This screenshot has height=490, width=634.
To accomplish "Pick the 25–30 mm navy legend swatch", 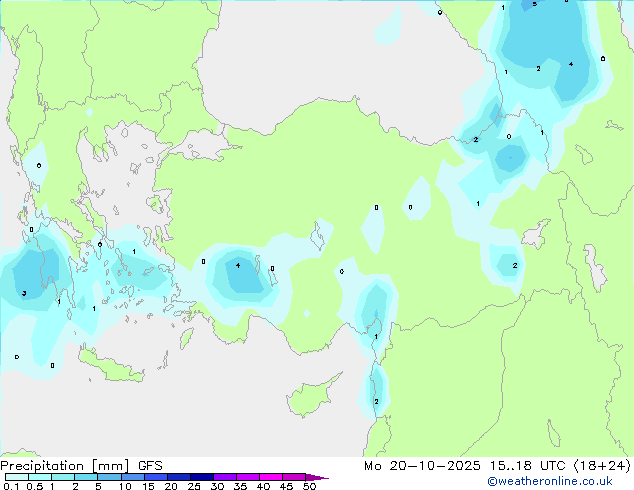I will click(x=201, y=477).
